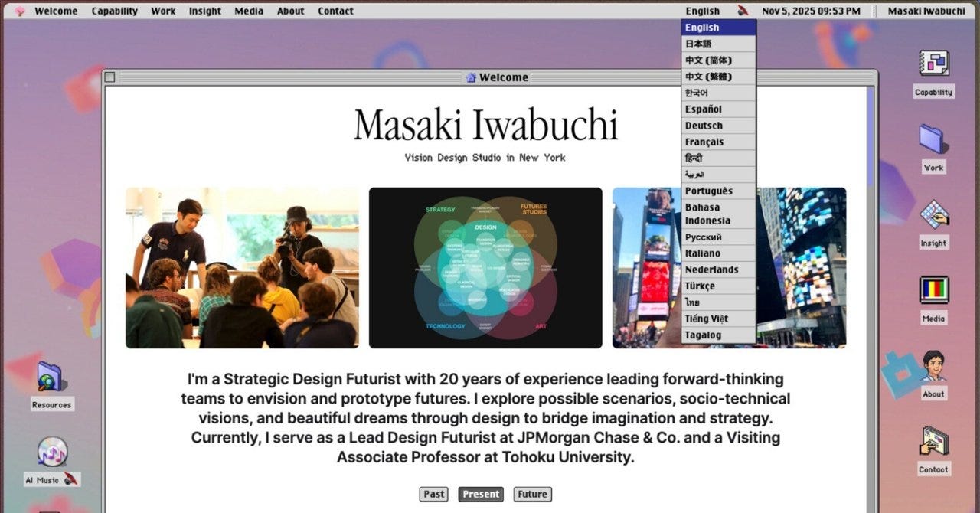Switch to the Past view
The height and width of the screenshot is (513, 980).
[x=433, y=494]
